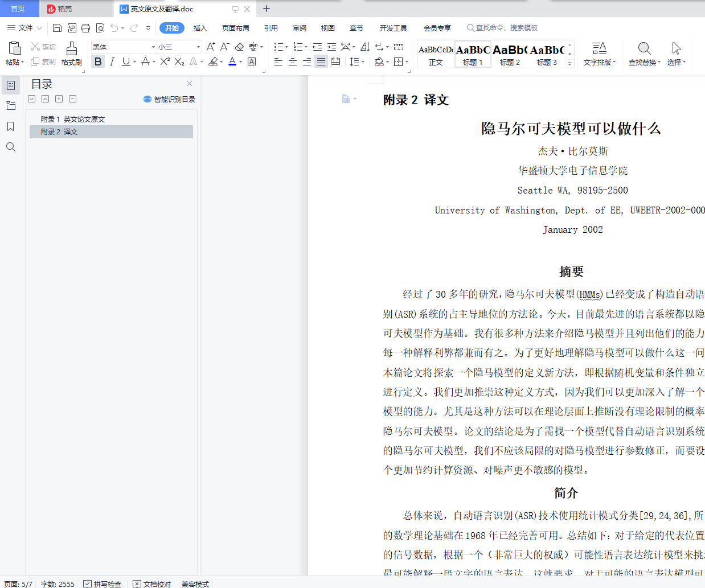This screenshot has height=588, width=705.
Task: Close the 目录 panel
Action: (x=189, y=84)
